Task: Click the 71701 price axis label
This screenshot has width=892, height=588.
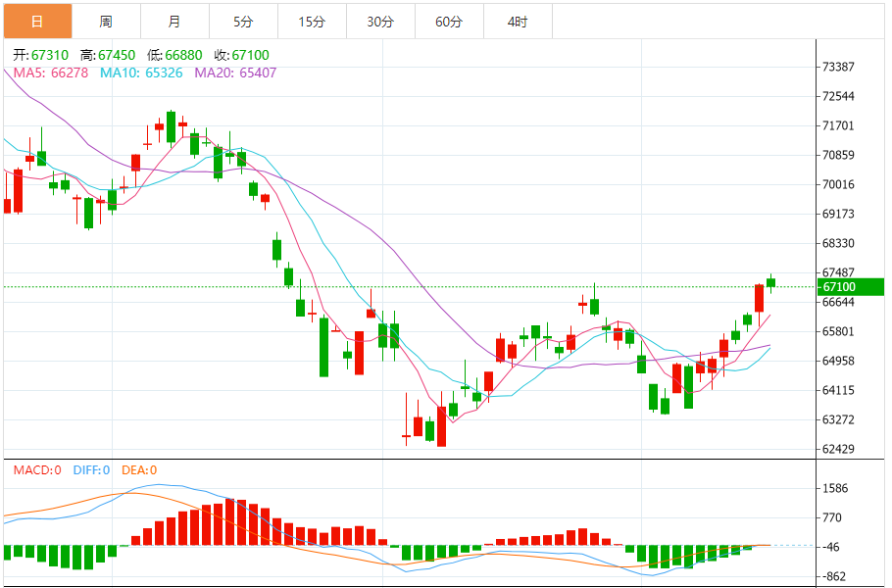Action: (838, 125)
